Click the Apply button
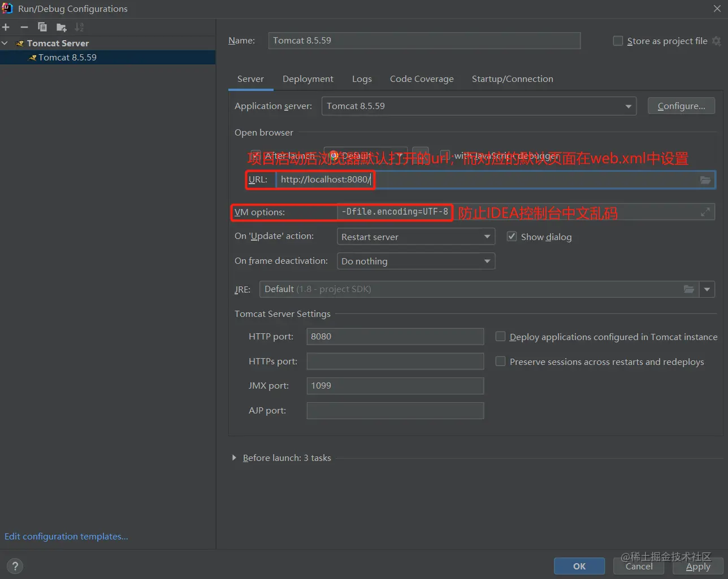The image size is (728, 579). pos(698,566)
